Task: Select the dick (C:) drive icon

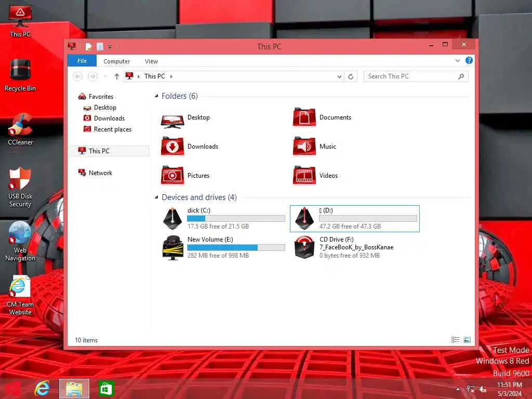Action: coord(172,218)
